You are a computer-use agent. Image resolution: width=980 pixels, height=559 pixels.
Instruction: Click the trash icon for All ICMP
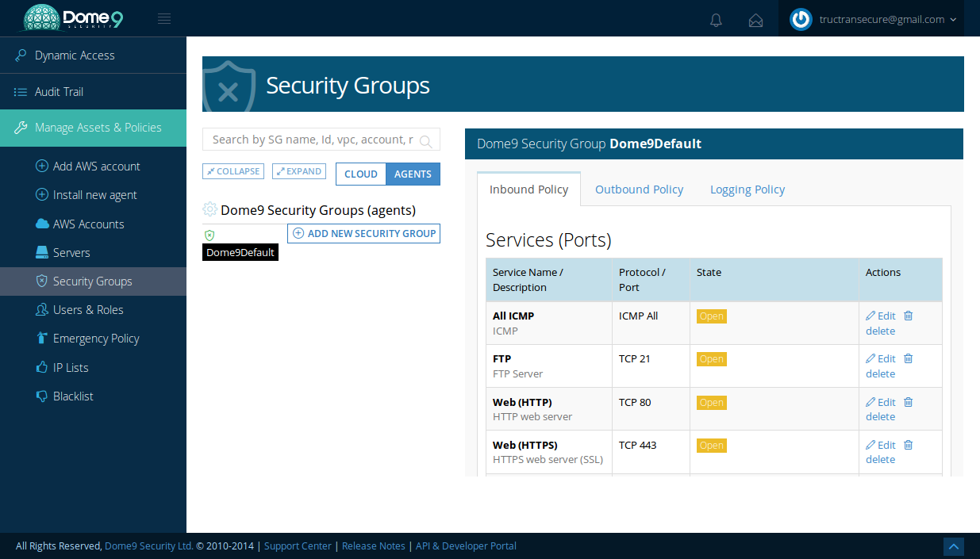coord(909,316)
